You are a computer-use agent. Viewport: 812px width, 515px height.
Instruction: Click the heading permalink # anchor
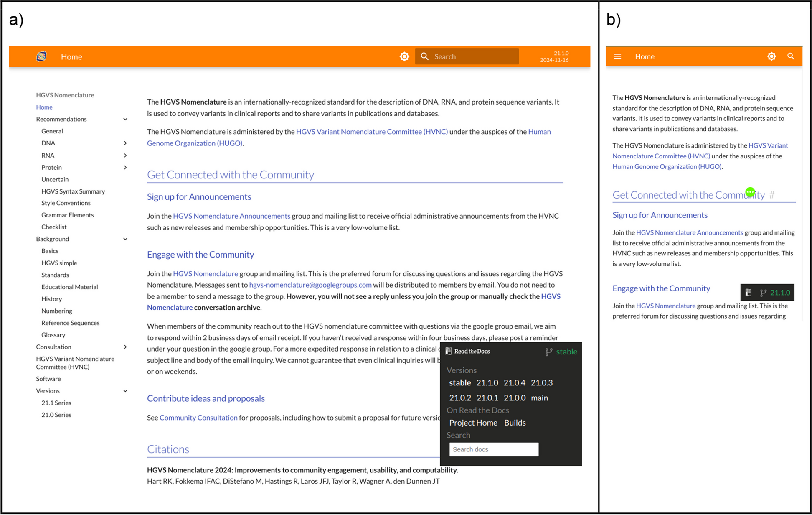(771, 195)
